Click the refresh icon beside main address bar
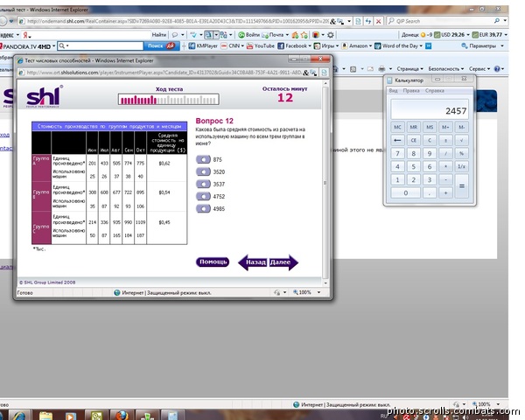This screenshot has height=420, width=525. pos(368,21)
